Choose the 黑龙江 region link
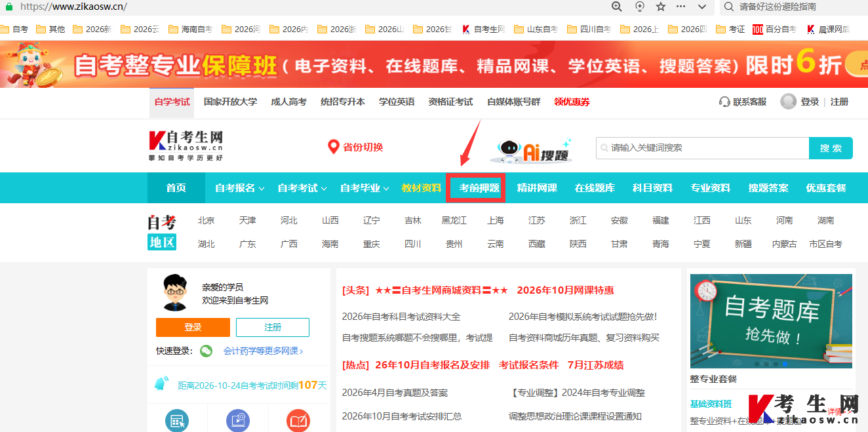This screenshot has height=432, width=868. [x=454, y=220]
